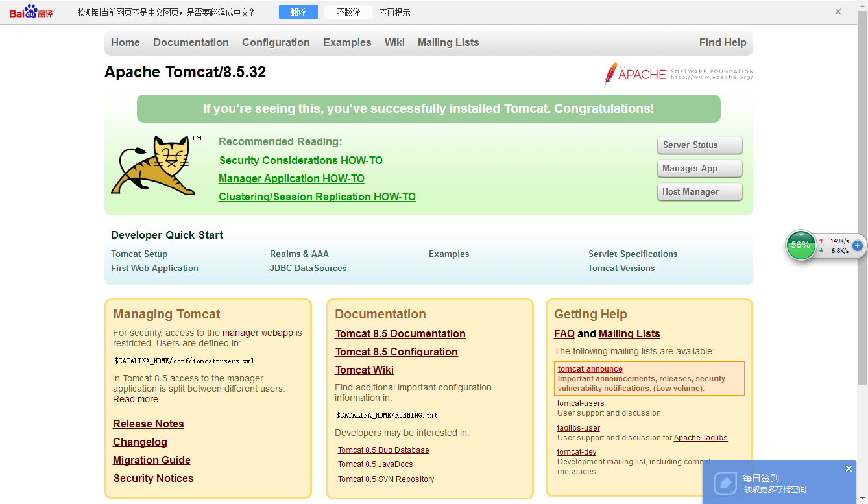
Task: Open the Examples nav item in top bar
Action: tap(347, 42)
